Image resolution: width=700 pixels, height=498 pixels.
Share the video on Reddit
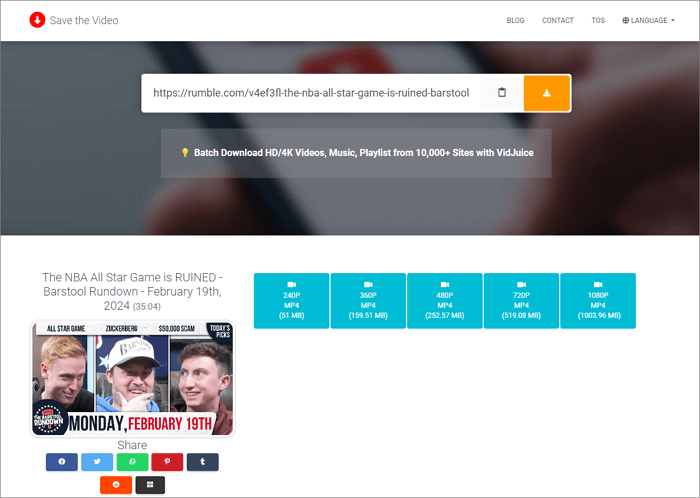coord(115,485)
